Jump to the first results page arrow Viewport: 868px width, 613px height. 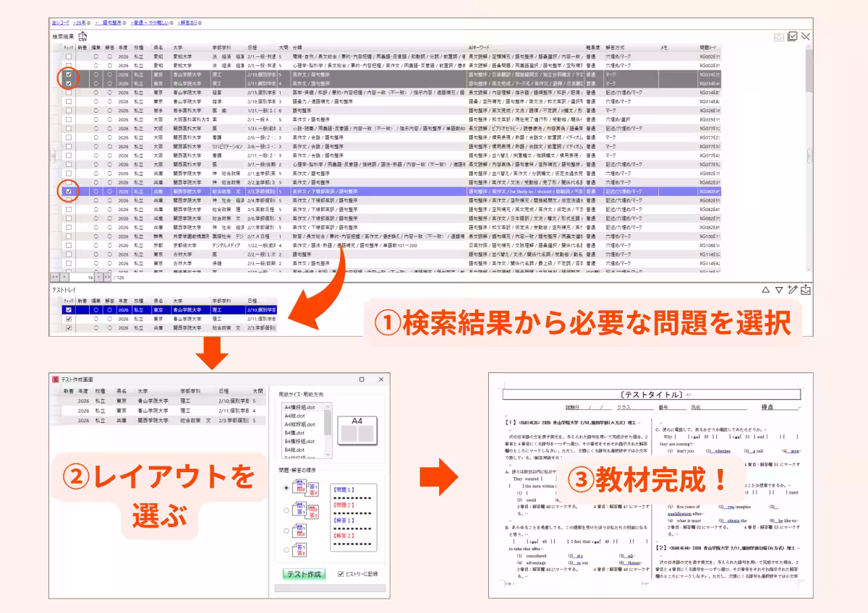(55, 276)
